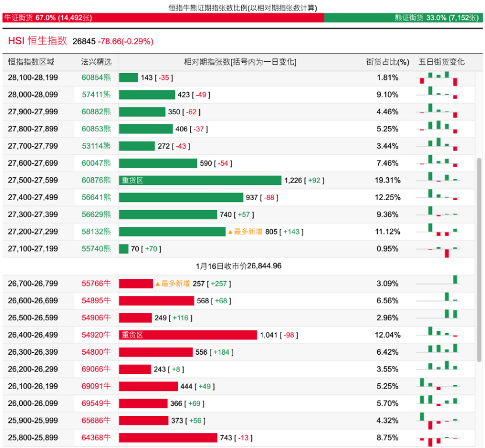The image size is (485, 448).
Task: Click the 五日街货变化 column header
Action: 442,61
